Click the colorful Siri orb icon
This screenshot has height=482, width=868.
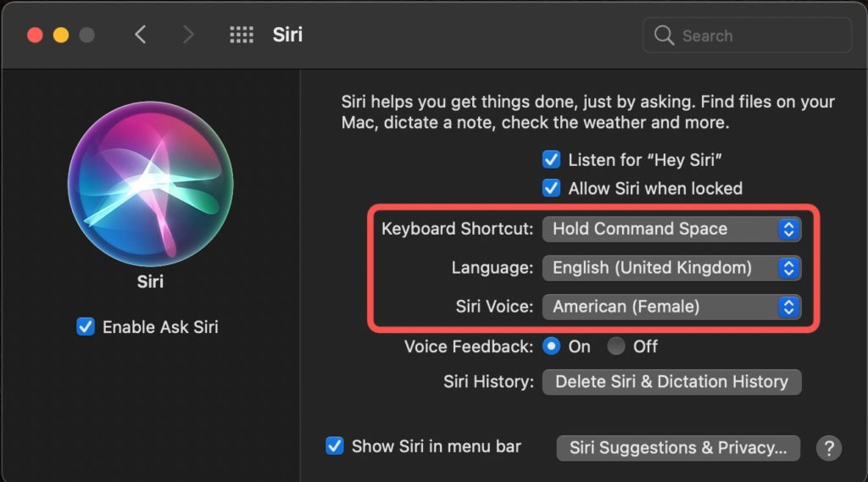(x=151, y=184)
